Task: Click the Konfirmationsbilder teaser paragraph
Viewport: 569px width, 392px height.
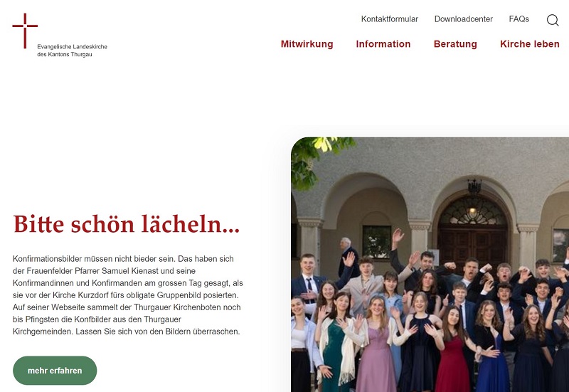Action: coord(128,295)
